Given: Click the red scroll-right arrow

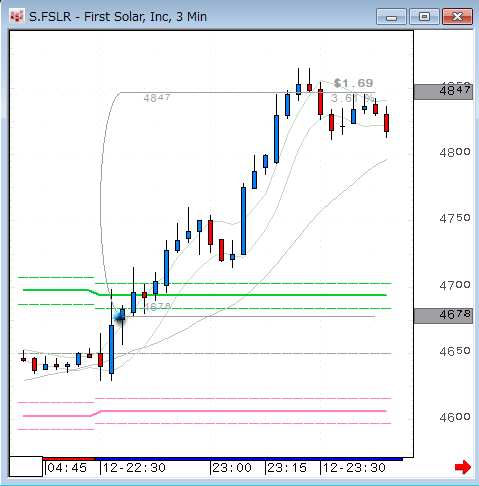Looking at the screenshot, I should pos(463,467).
